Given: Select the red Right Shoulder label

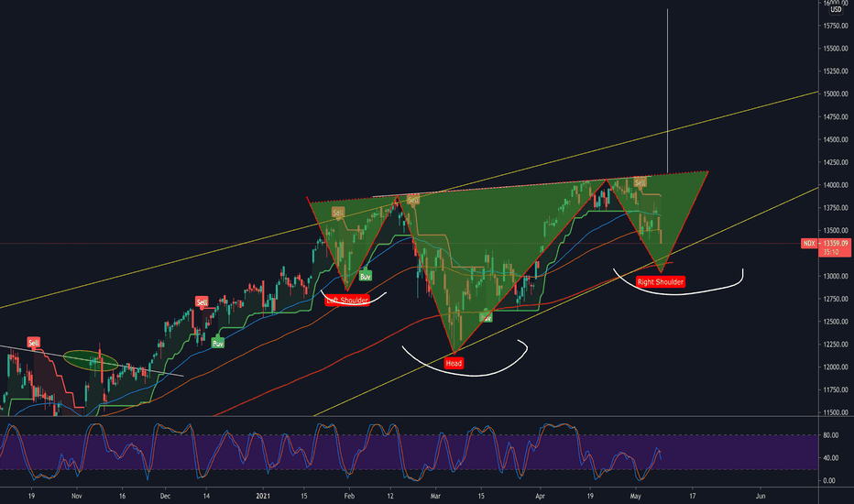Looking at the screenshot, I should tap(660, 281).
